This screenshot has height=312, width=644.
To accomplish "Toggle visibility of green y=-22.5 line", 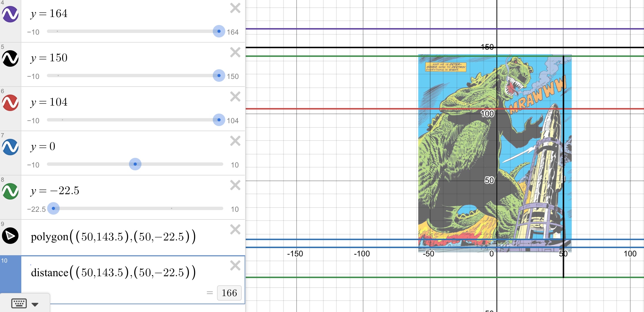I will click(11, 191).
